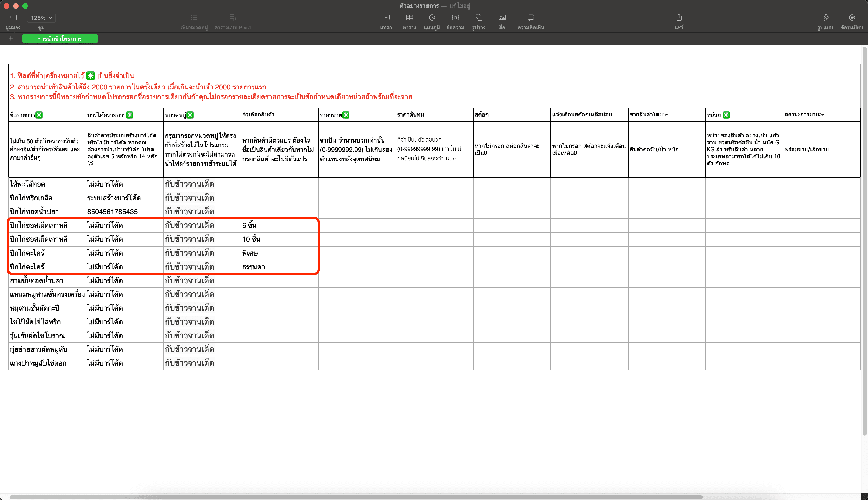Click the Share toolbar icon

[x=679, y=17]
